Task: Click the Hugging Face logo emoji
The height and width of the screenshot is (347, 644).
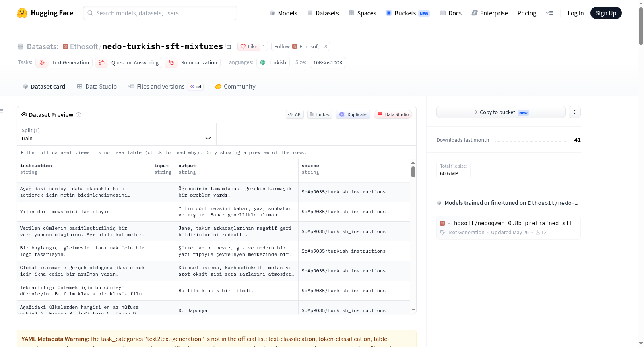Action: pyautogui.click(x=22, y=13)
